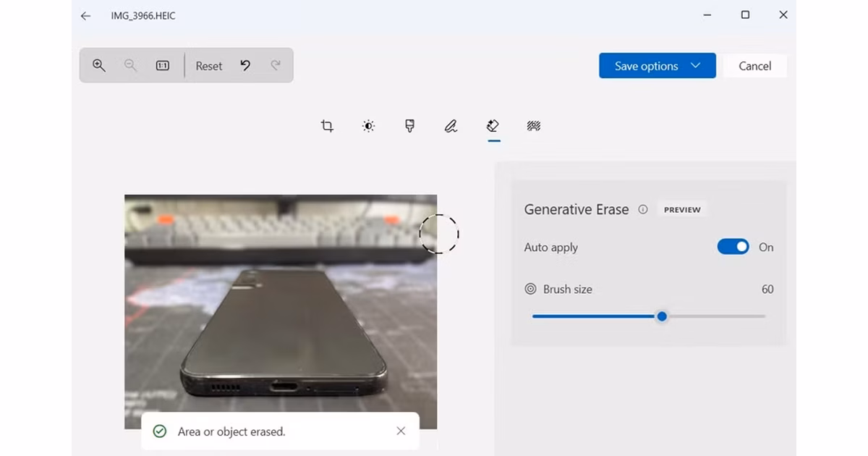Click the Auto apply label
The width and height of the screenshot is (868, 456).
551,247
